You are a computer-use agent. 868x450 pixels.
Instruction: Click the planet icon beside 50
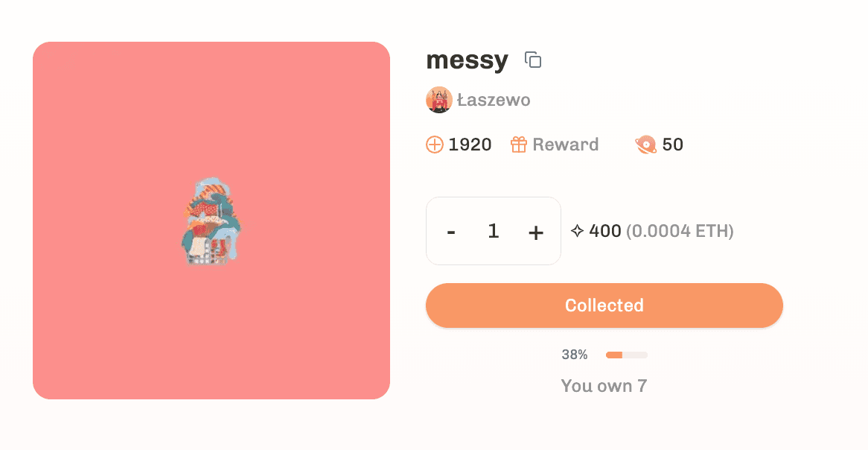point(645,145)
